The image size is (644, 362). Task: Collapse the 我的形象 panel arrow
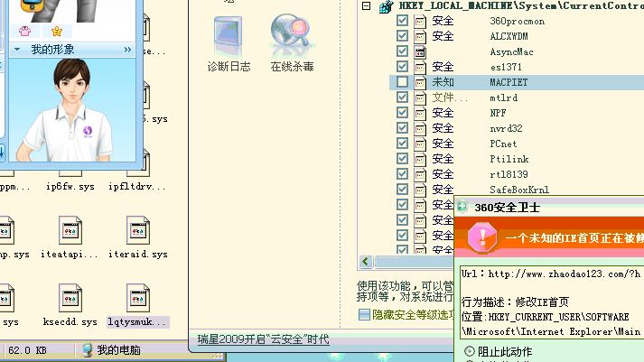(17, 50)
